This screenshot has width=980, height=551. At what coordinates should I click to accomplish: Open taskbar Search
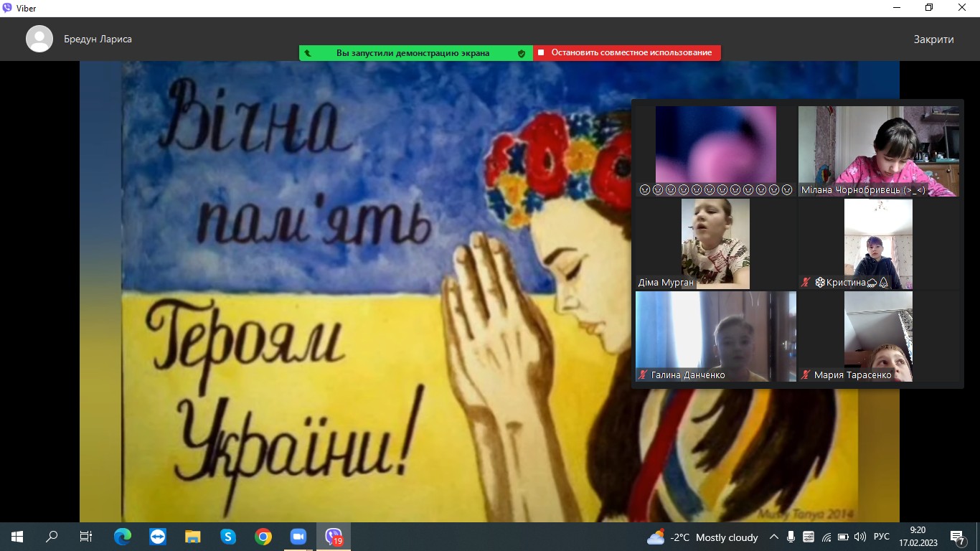coord(52,537)
